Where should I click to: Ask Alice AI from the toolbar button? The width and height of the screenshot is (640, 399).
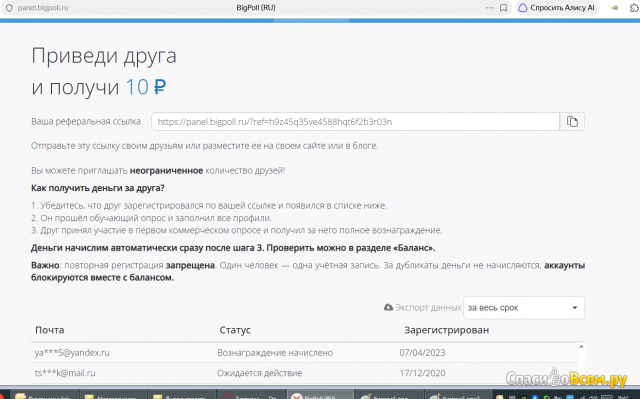[x=557, y=8]
